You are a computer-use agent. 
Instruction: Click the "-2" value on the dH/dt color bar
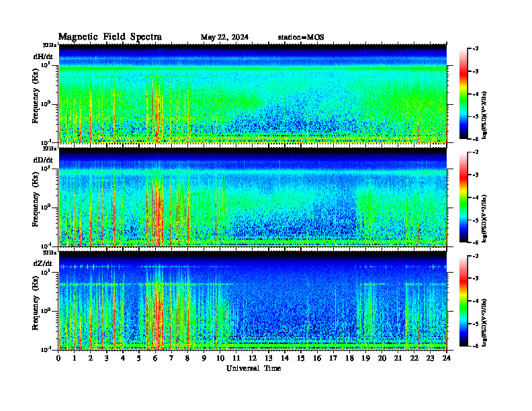476,49
